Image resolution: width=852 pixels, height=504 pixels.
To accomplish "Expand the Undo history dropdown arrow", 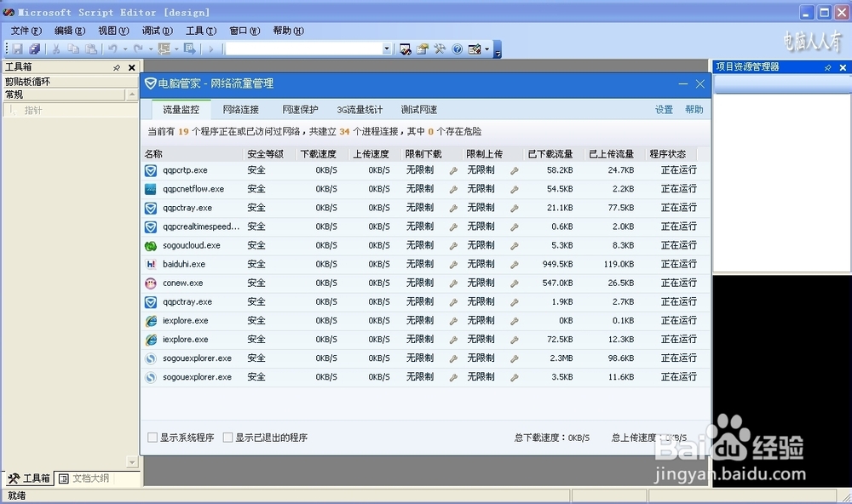I will coord(125,49).
